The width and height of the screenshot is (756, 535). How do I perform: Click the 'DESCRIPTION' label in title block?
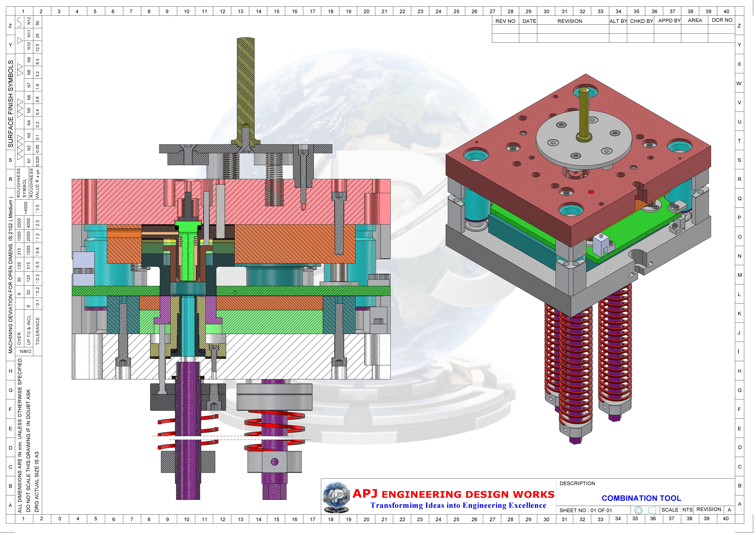coord(577,483)
